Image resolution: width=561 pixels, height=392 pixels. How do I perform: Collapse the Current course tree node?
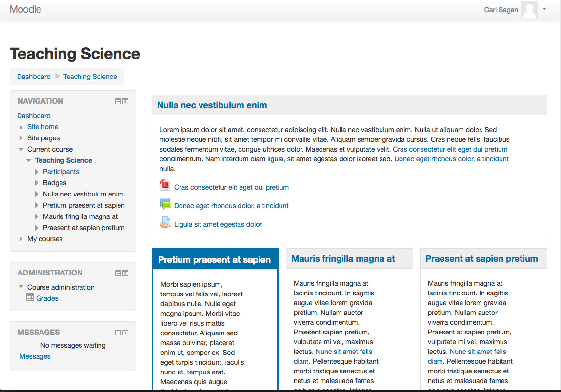21,149
